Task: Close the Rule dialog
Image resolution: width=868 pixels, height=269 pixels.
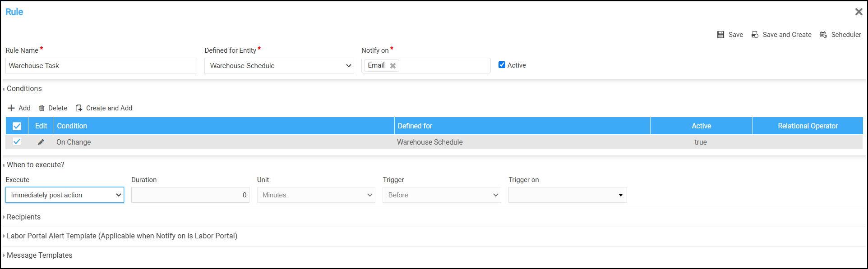Action: tap(859, 12)
